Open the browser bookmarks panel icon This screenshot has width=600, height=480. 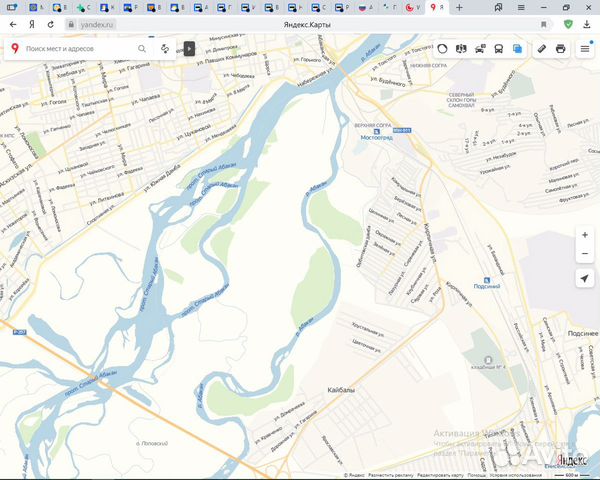(498, 7)
